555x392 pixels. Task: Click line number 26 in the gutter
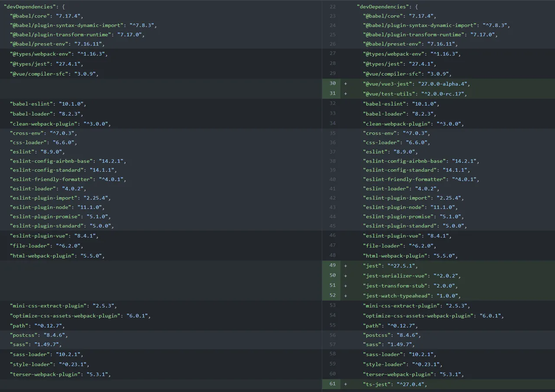click(333, 44)
